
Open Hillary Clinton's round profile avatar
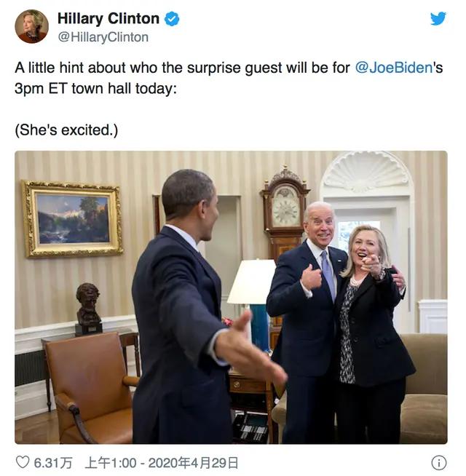pos(31,26)
